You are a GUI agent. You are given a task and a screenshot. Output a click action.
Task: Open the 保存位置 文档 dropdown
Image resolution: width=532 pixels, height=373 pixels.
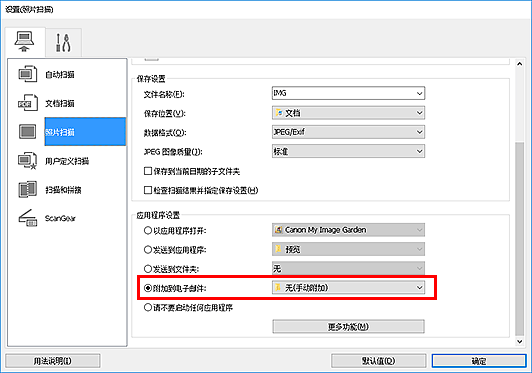[348, 113]
